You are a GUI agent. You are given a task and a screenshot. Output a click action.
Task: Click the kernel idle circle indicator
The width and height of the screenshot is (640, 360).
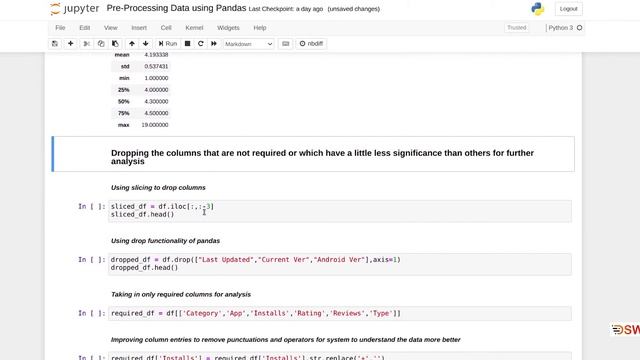pos(580,28)
